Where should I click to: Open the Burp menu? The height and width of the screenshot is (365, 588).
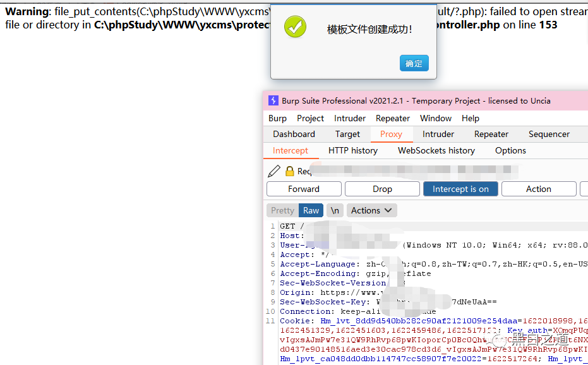click(x=277, y=118)
